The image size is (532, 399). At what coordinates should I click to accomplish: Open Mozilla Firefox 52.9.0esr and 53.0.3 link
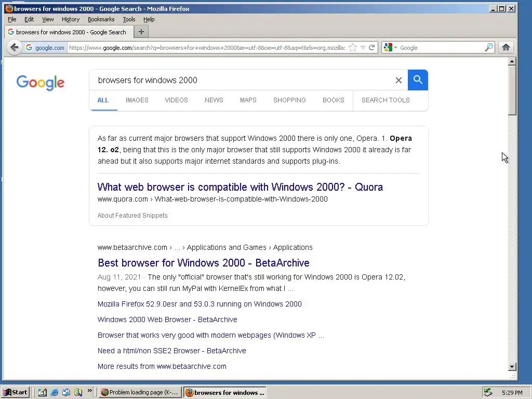(x=199, y=304)
